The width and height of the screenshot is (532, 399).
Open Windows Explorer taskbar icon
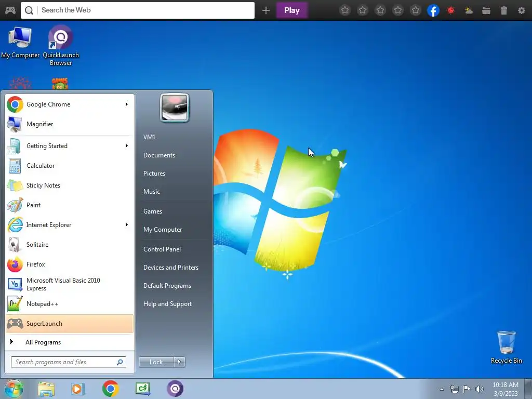click(x=46, y=389)
